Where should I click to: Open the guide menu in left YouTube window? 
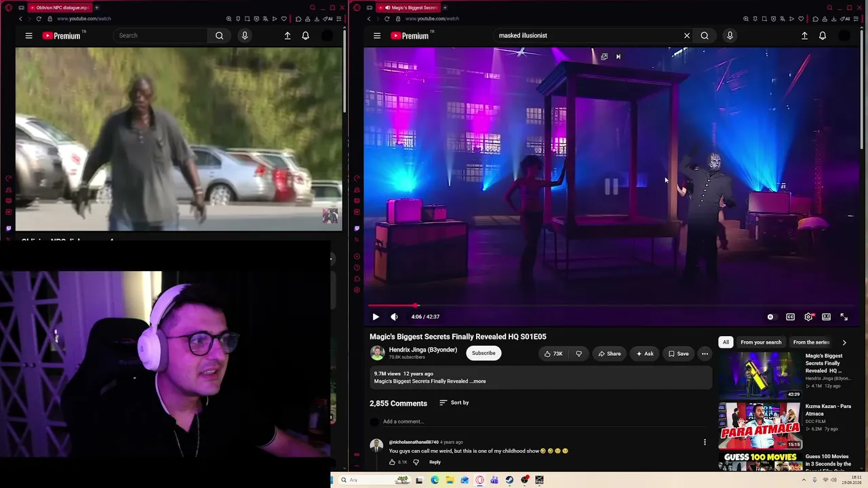pos(28,35)
